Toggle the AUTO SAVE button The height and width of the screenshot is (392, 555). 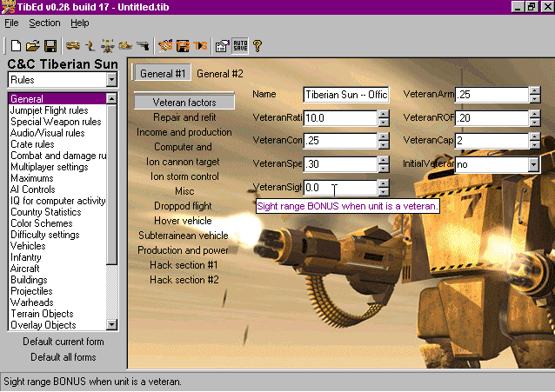point(240,46)
